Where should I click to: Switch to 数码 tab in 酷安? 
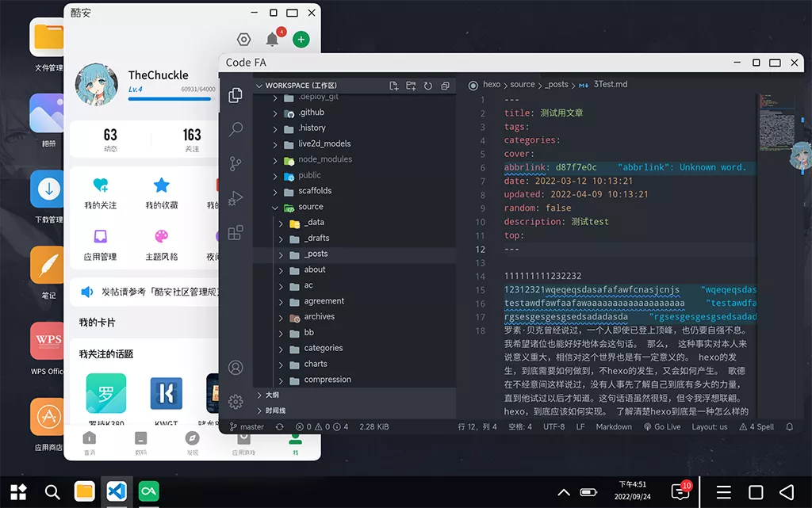[141, 443]
